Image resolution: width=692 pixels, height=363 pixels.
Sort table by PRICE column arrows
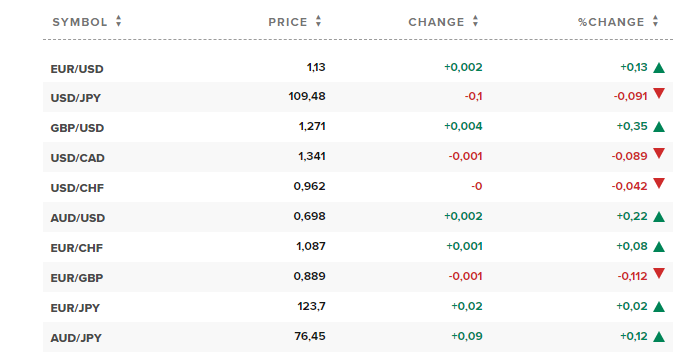318,21
